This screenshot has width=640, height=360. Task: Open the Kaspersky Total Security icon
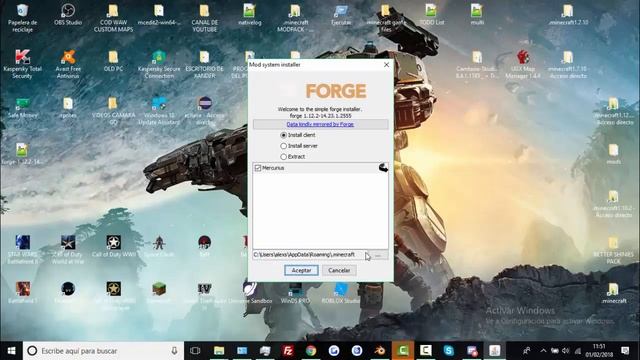[22, 64]
